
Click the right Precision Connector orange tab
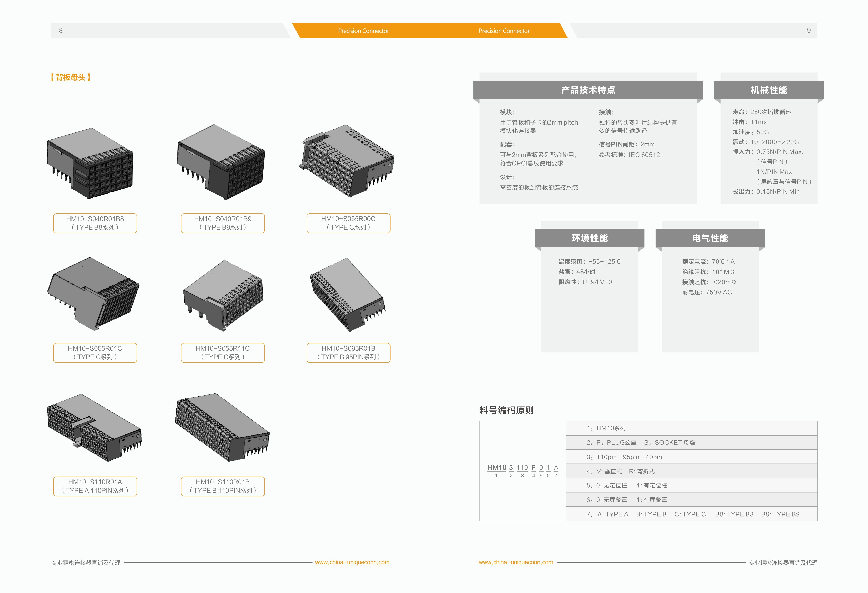(x=504, y=31)
